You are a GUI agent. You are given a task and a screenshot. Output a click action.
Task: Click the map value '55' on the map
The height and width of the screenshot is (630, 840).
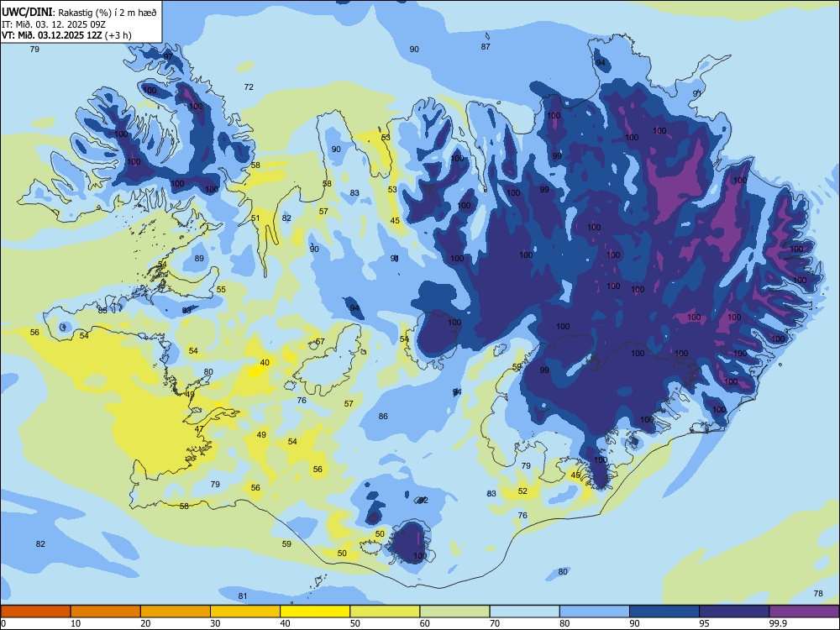(221, 289)
